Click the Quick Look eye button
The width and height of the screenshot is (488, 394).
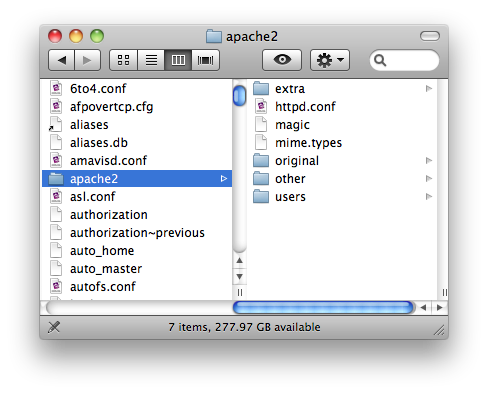click(282, 60)
